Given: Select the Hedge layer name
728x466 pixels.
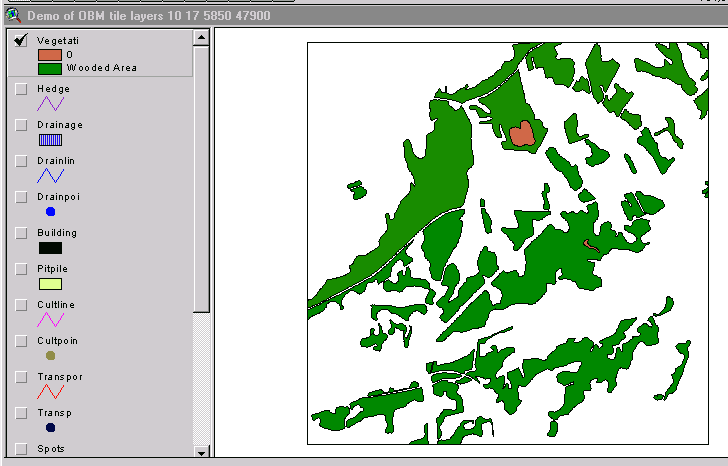Looking at the screenshot, I should (53, 89).
